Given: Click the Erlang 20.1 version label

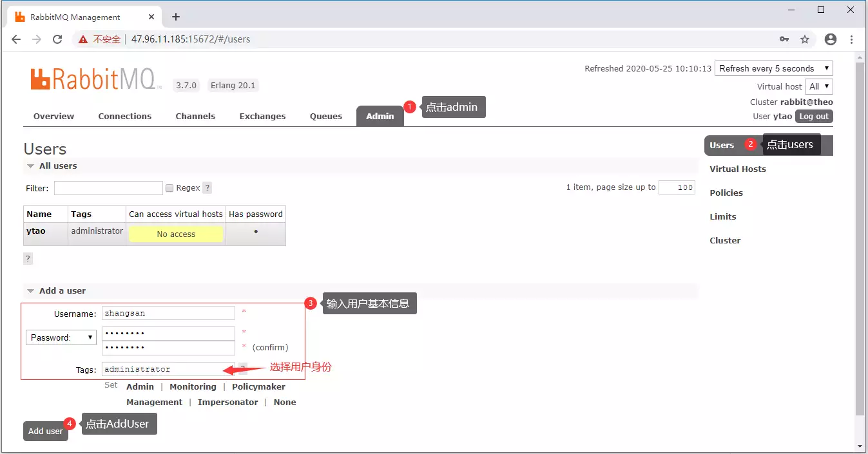Looking at the screenshot, I should coord(233,85).
